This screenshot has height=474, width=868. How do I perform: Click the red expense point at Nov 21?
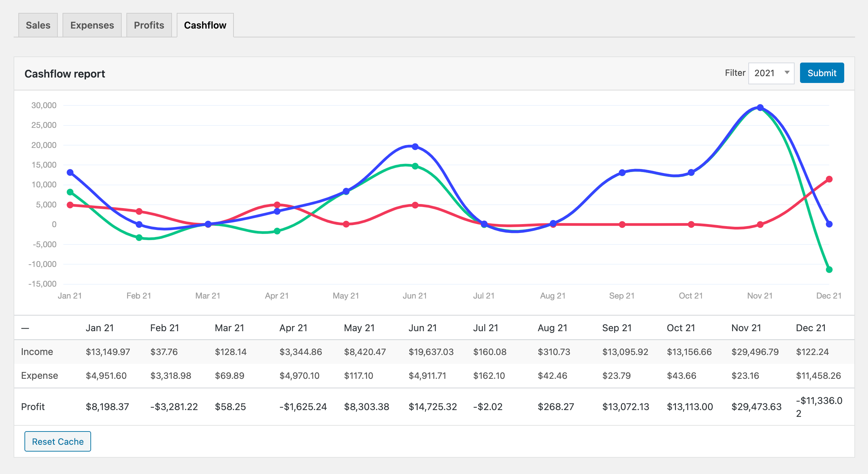pos(760,224)
